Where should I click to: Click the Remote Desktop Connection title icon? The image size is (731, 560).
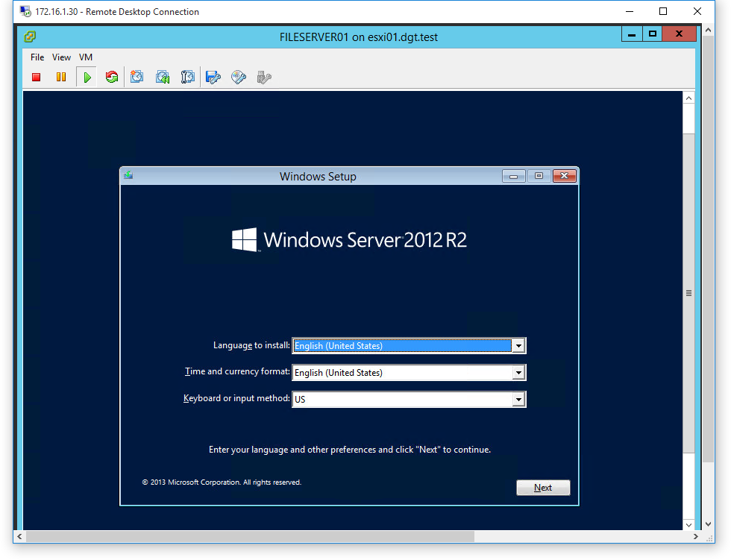(x=25, y=11)
